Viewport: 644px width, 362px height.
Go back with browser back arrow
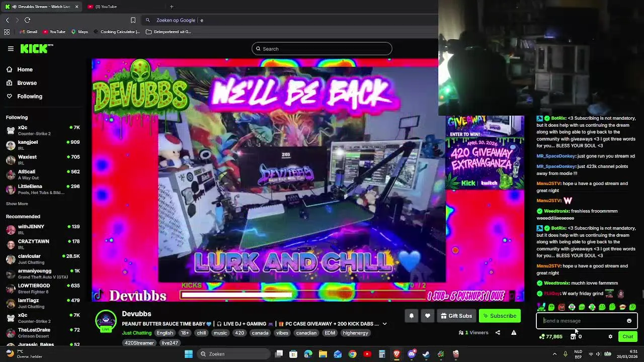[x=7, y=20]
